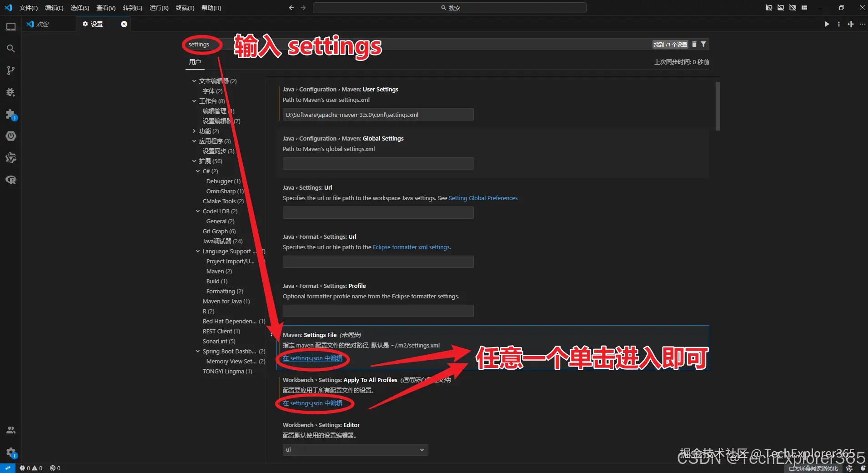Click the Format Settings Profile input field
Screen dimensions: 868x473
378,311
